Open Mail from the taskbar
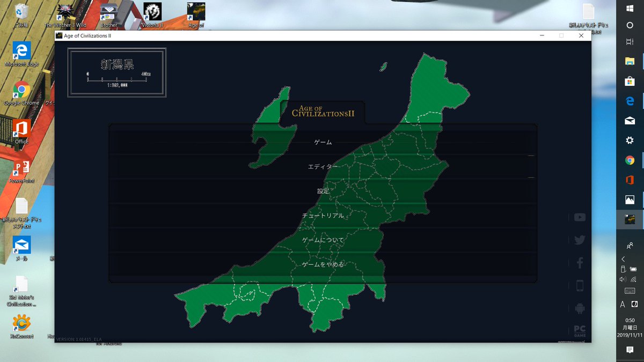 click(x=630, y=121)
